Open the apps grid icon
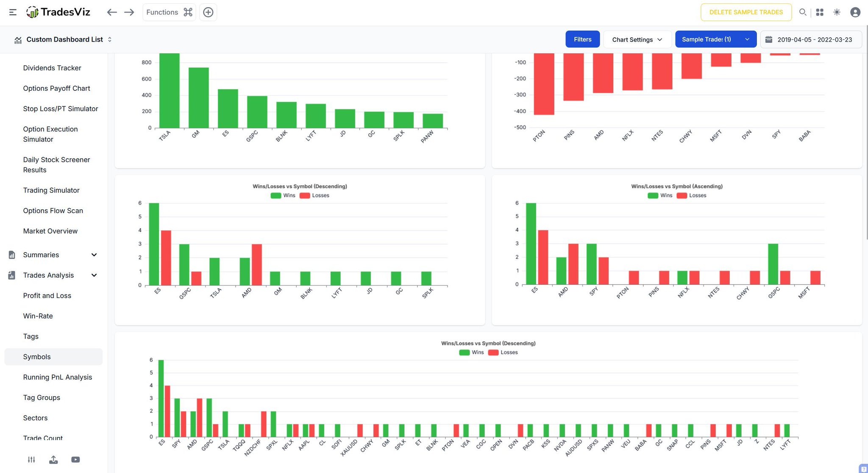 pyautogui.click(x=820, y=12)
